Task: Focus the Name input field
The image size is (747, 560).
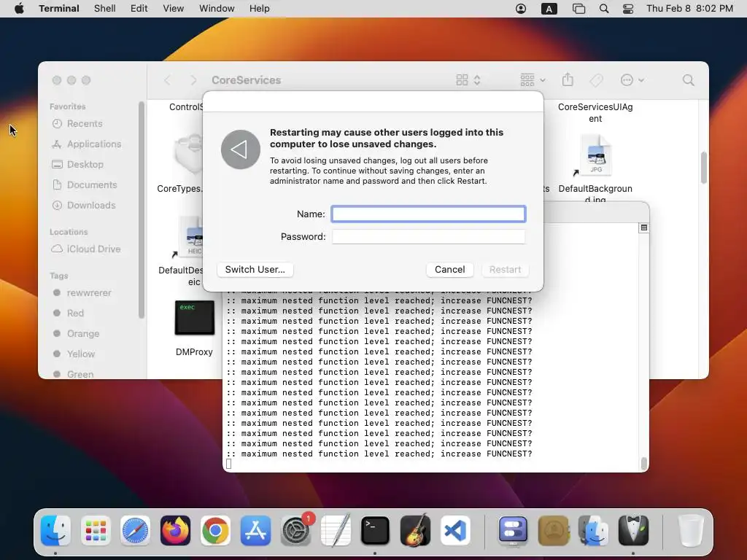Action: click(x=429, y=214)
